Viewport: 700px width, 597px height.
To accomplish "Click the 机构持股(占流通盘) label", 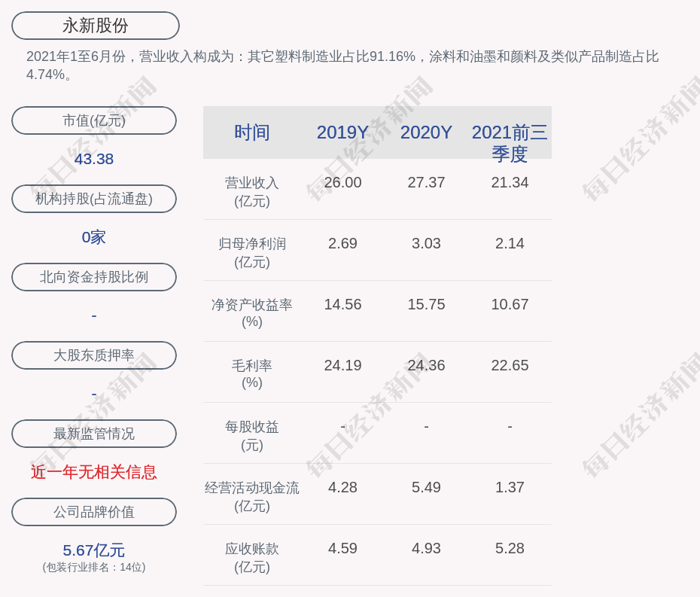I will pyautogui.click(x=94, y=199).
